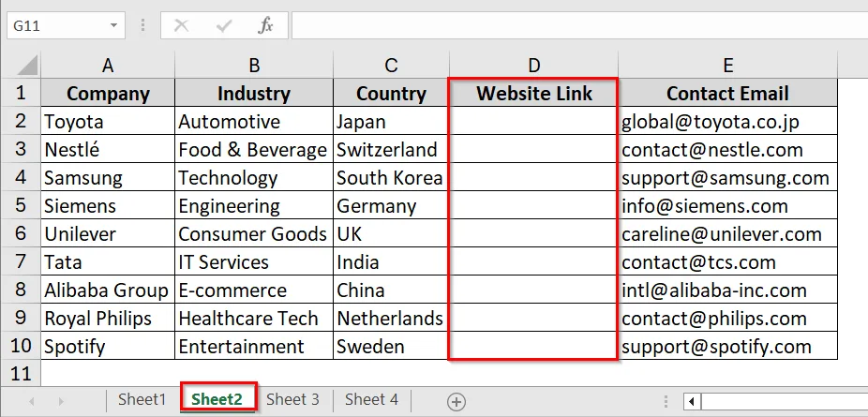
Task: Select the Netherlands cell
Action: [391, 319]
